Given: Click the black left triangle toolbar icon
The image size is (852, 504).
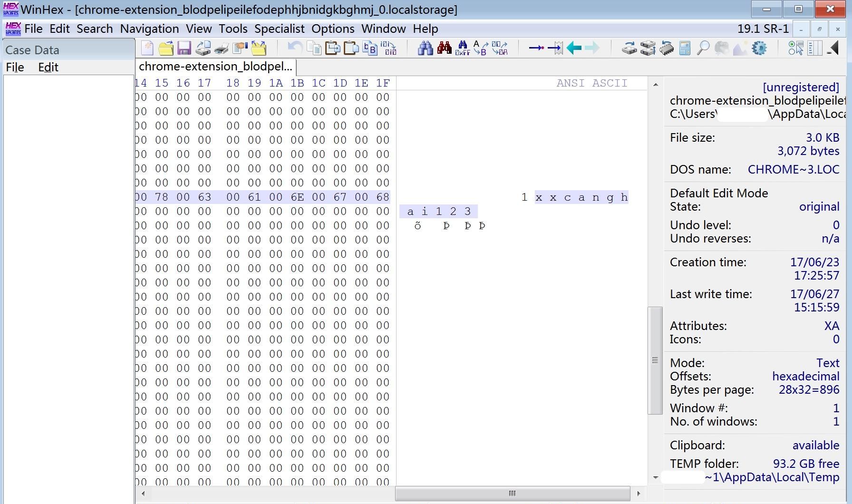Looking at the screenshot, I should pos(833,48).
